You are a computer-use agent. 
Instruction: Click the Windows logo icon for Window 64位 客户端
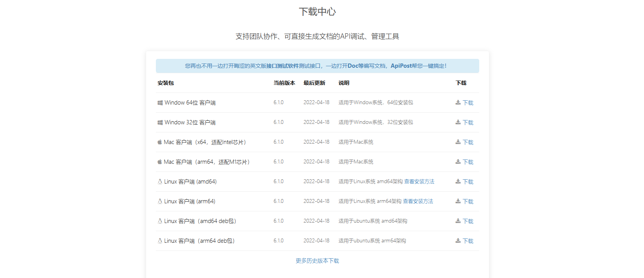point(160,103)
